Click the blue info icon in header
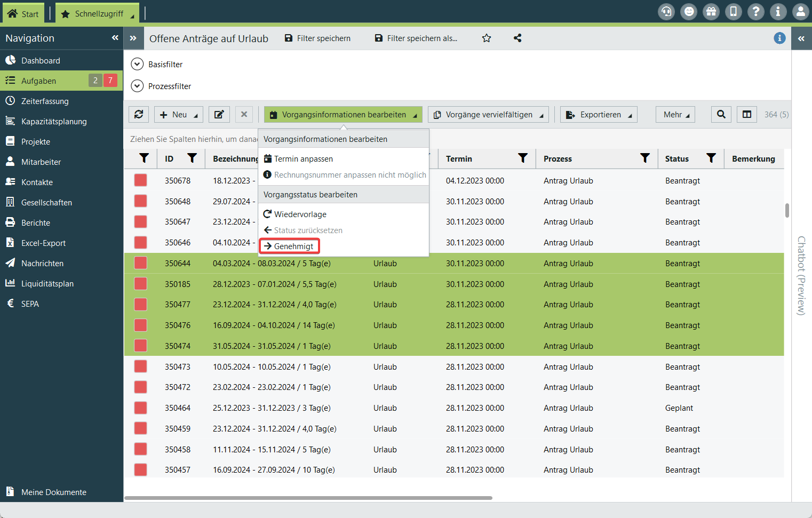 [779, 38]
